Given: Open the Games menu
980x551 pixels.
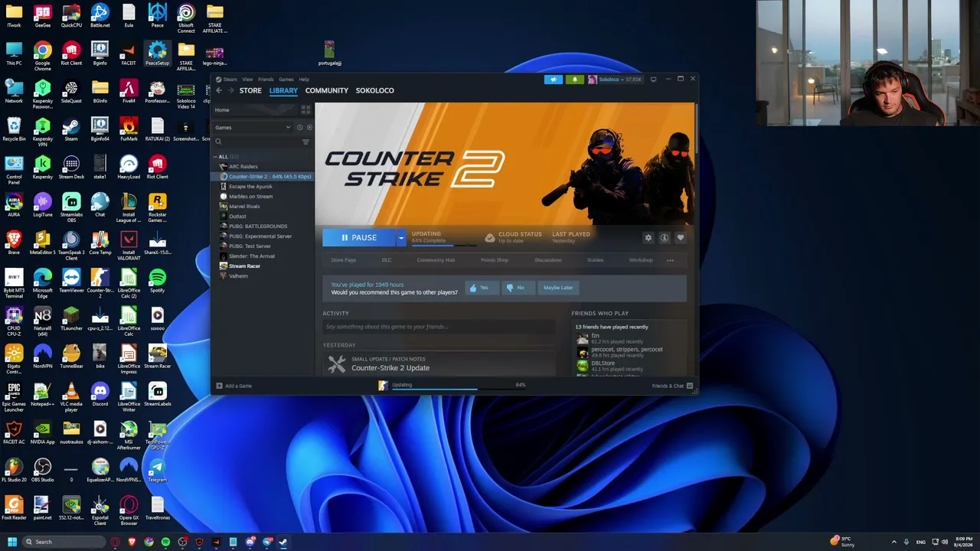Looking at the screenshot, I should tap(286, 79).
